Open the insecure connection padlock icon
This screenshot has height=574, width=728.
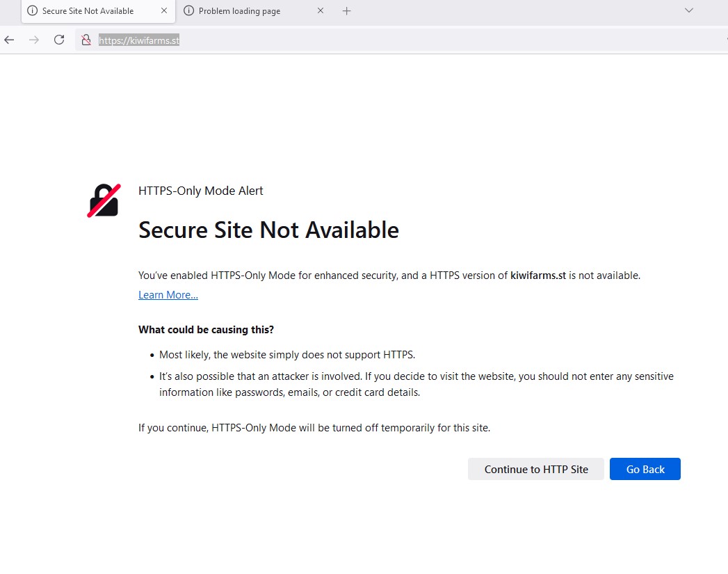(x=86, y=40)
